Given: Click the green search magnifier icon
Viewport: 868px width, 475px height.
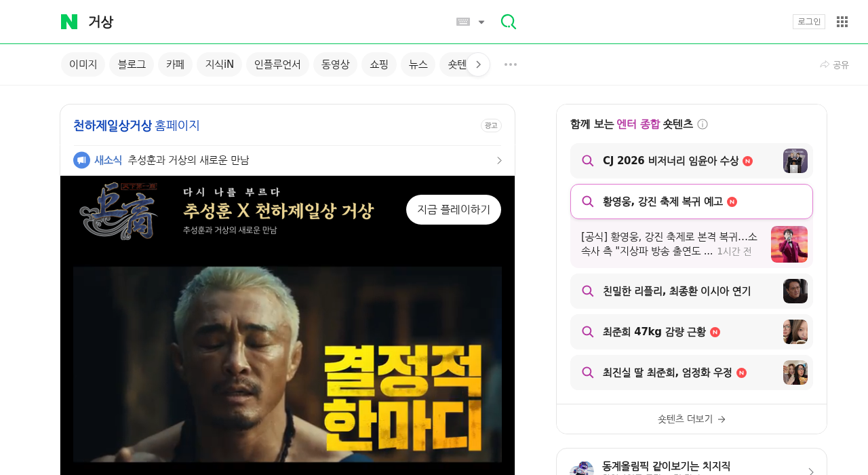Looking at the screenshot, I should (x=508, y=22).
